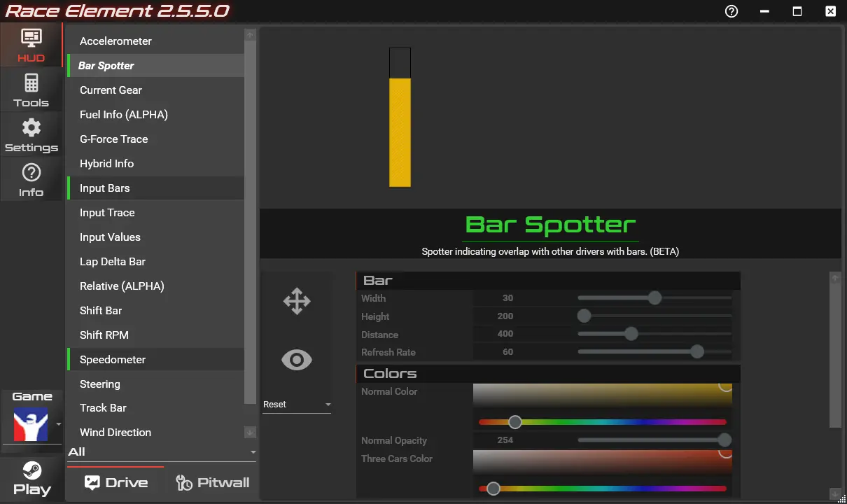Open game selector dropdown arrow
The image size is (847, 504).
[x=59, y=424]
